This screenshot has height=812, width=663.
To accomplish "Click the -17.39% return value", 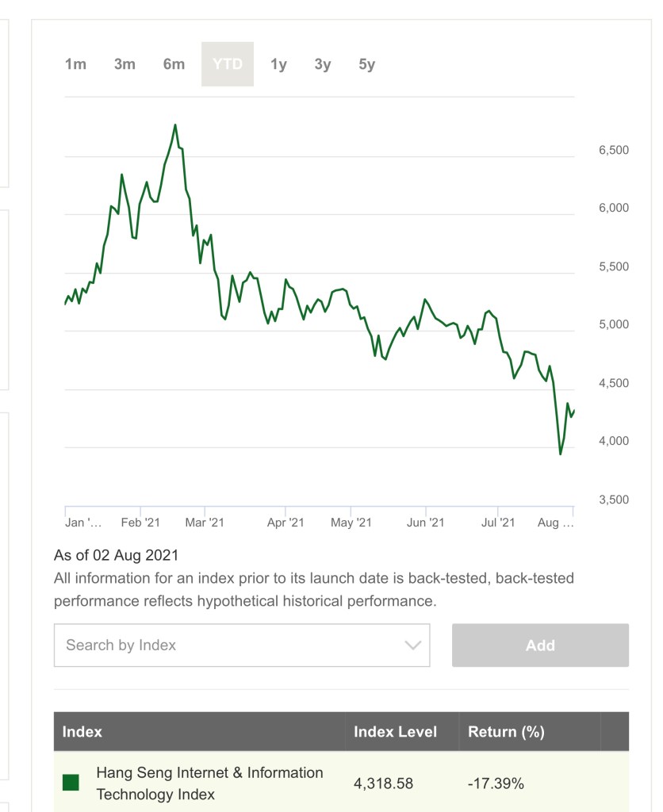I will click(496, 783).
